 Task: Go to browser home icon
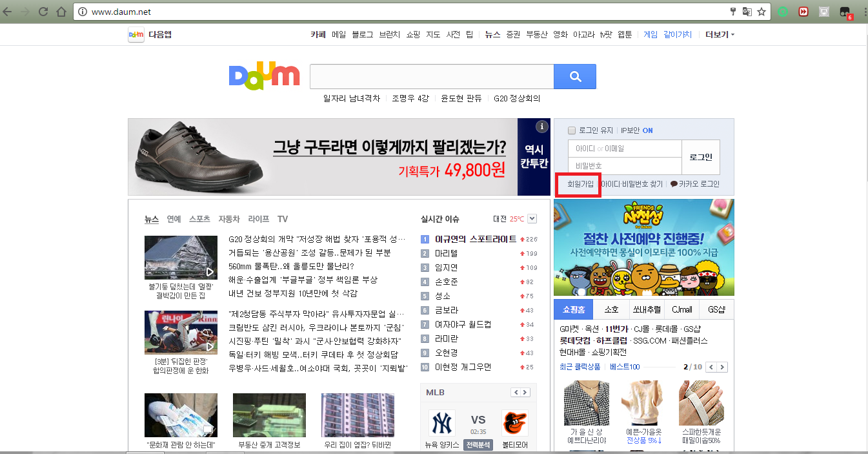tap(61, 12)
